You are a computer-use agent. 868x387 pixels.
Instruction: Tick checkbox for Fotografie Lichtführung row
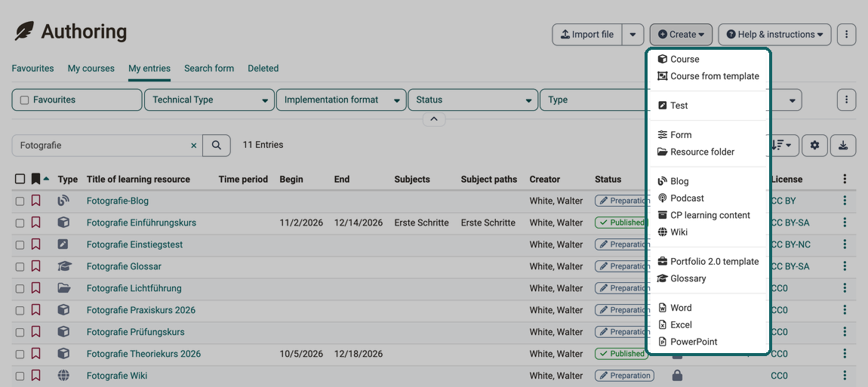tap(20, 289)
